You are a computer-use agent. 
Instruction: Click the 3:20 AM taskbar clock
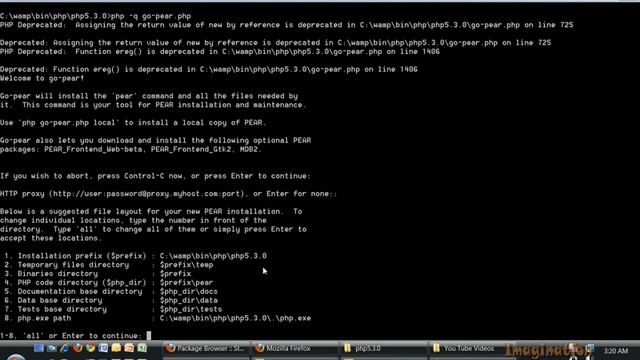coord(616,351)
